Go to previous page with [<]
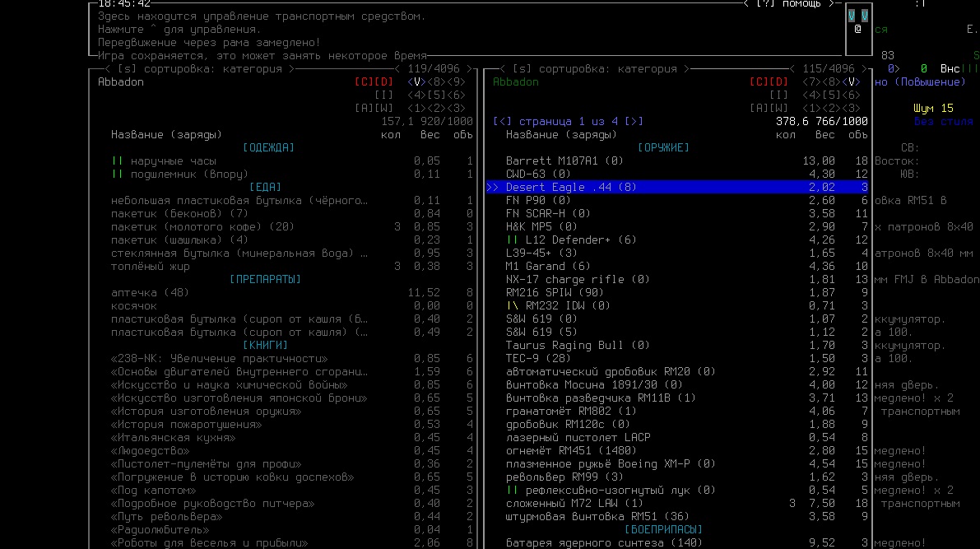The image size is (980, 549). click(502, 121)
